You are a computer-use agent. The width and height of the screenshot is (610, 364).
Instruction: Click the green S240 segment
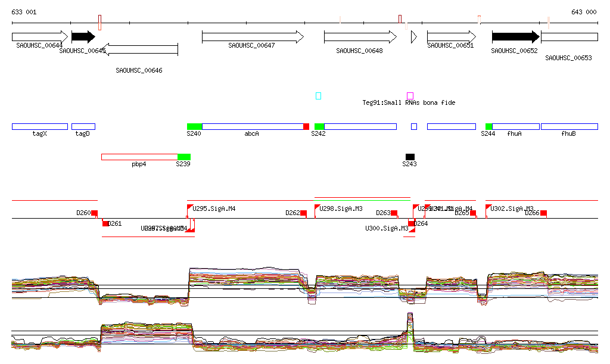tap(195, 126)
